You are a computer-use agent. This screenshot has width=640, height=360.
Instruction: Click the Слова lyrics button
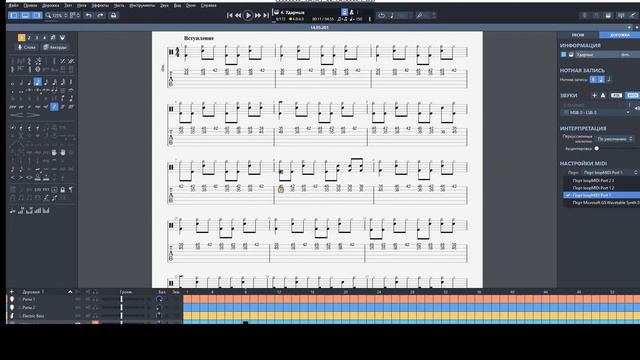27,47
